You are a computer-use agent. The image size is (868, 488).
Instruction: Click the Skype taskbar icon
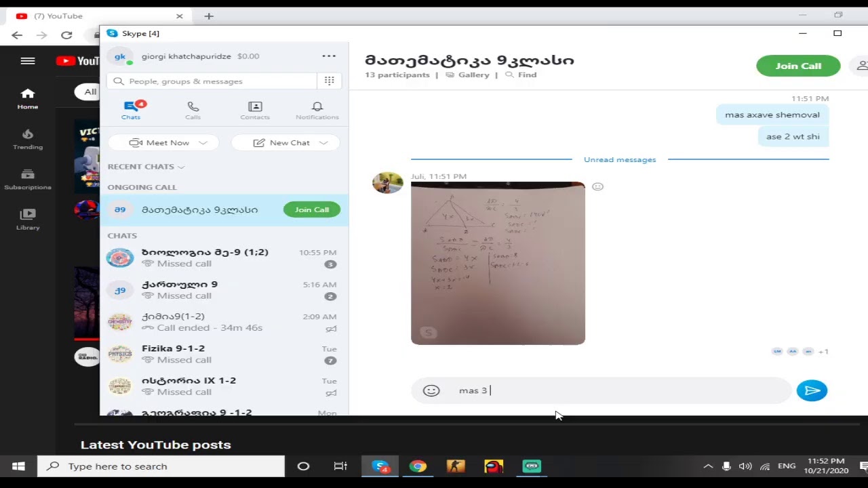380,466
